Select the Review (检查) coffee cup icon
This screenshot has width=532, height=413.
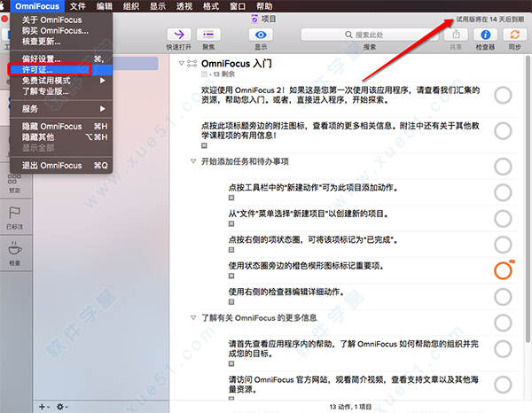14,248
